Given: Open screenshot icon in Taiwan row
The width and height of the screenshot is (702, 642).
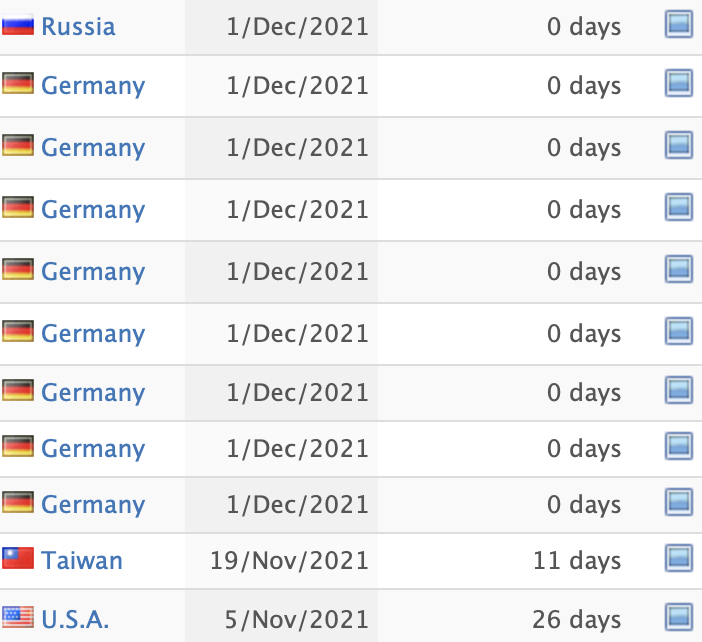Looking at the screenshot, I should click(679, 558).
